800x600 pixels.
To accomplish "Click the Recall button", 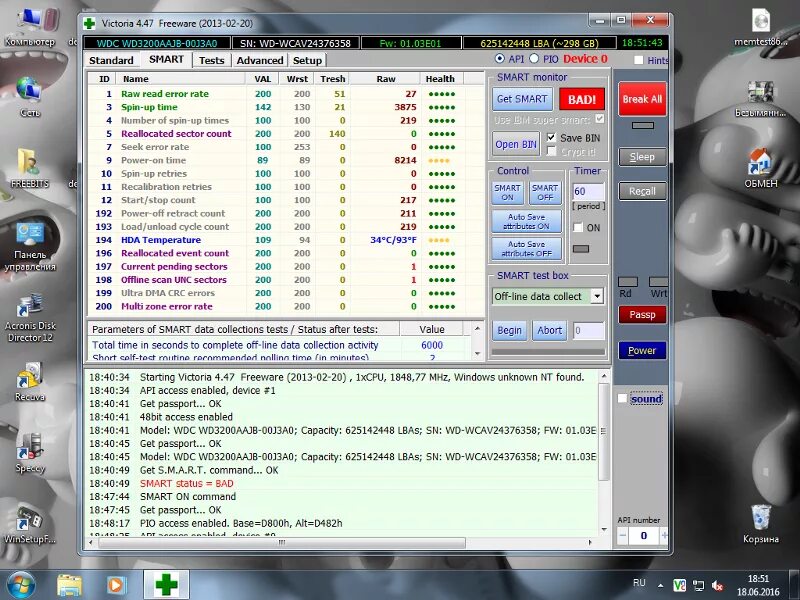I will coord(642,191).
